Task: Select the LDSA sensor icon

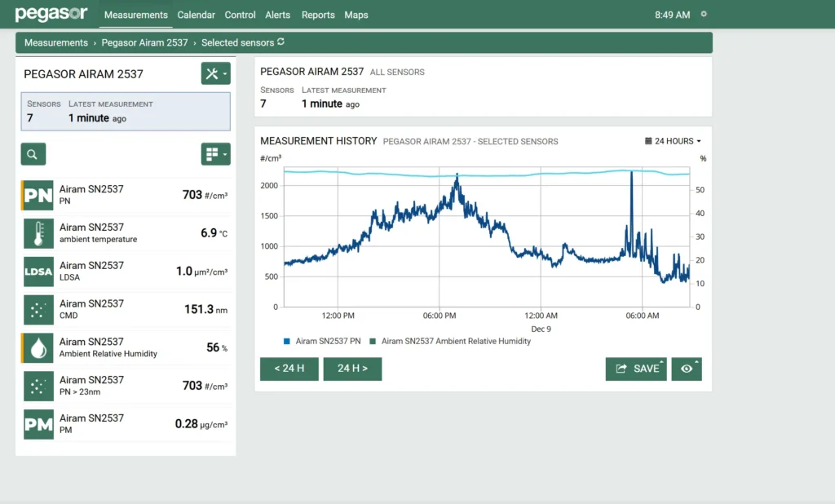Action: (38, 272)
